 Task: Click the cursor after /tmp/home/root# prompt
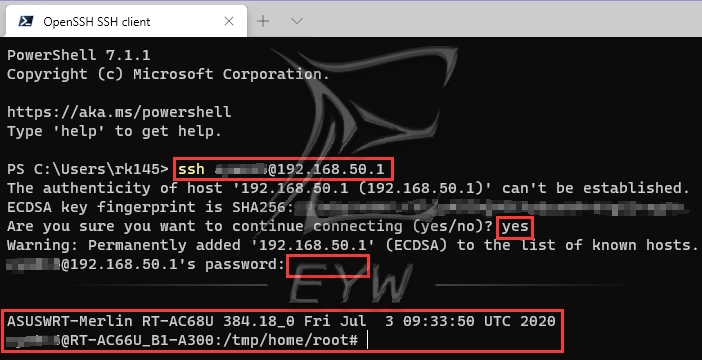coord(368,340)
